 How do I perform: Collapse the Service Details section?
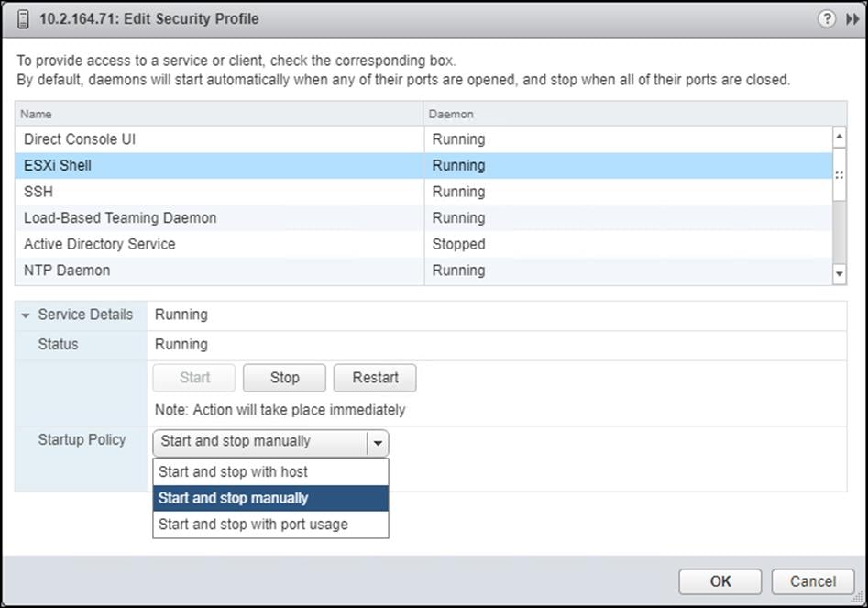coord(25,315)
